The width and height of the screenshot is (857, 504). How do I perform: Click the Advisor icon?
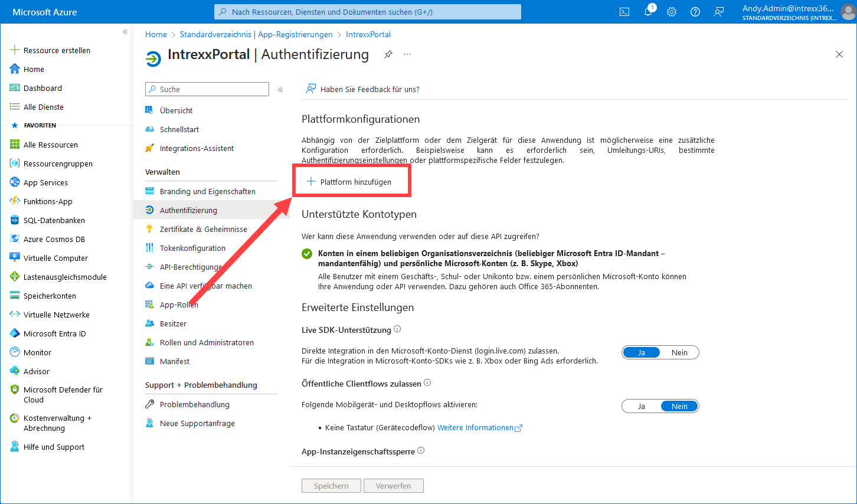(x=15, y=371)
